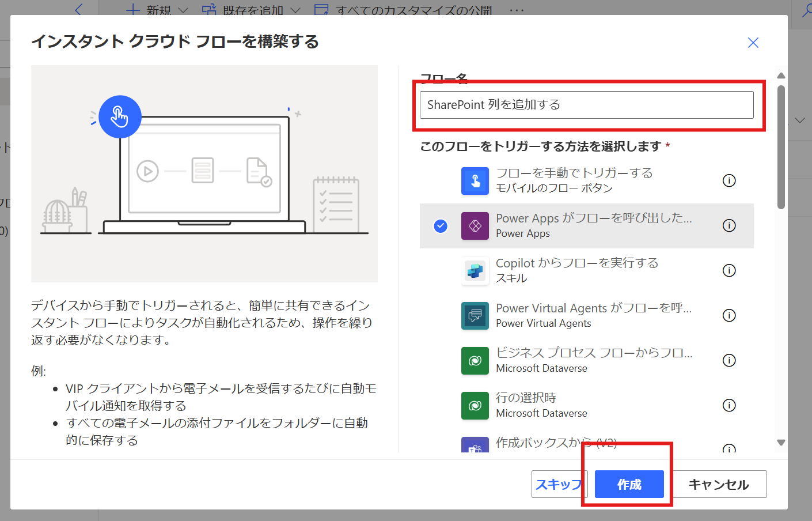Open info for ビジネス プロセス フロー trigger
Image resolution: width=812 pixels, height=521 pixels.
coord(729,360)
